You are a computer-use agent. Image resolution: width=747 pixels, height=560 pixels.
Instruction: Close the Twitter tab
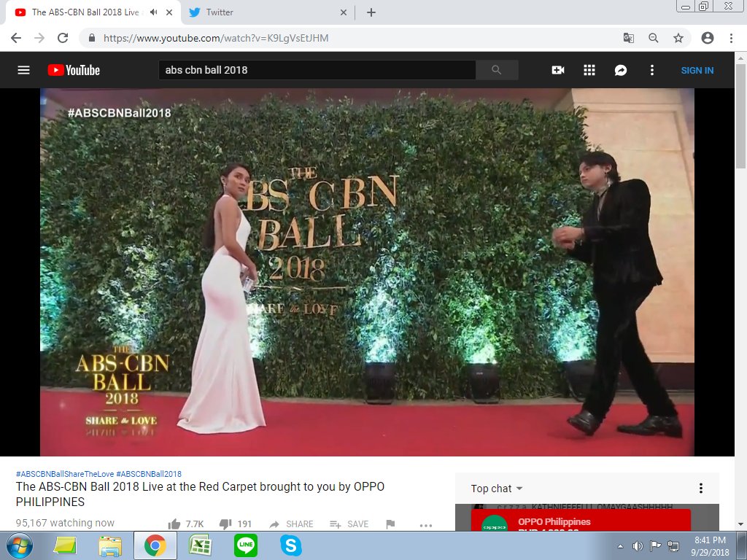344,13
